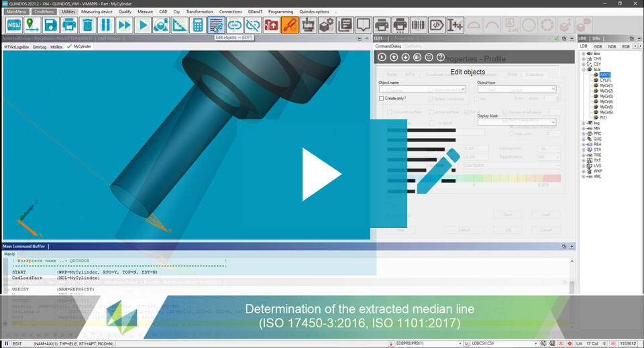Viewport: 644px width, 348px height.
Task: Expand the CSY tree node
Action: click(x=583, y=64)
